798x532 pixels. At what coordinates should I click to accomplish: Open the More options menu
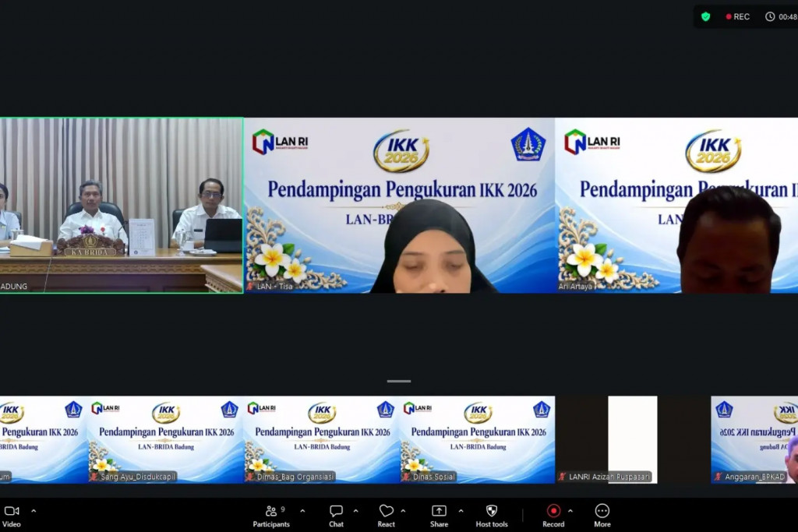602,516
